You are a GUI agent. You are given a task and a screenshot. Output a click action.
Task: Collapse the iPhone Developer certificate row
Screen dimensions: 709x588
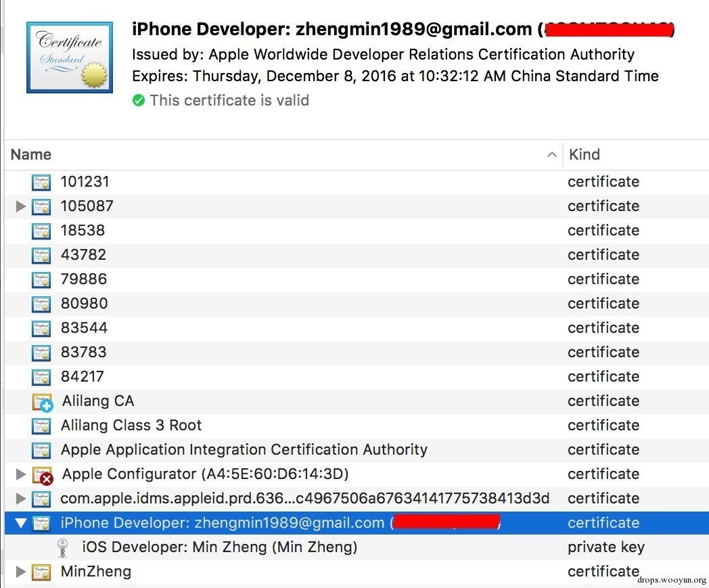(x=21, y=523)
